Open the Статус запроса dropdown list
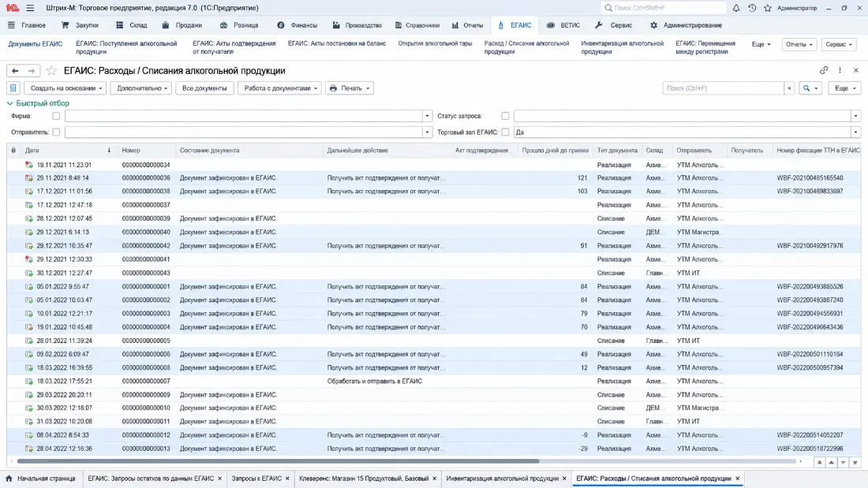 click(856, 116)
